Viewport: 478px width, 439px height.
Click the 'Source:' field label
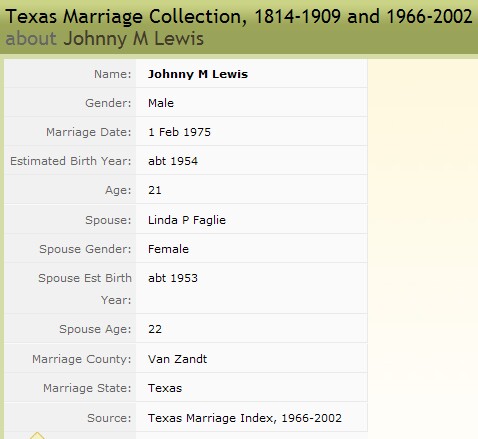point(109,418)
